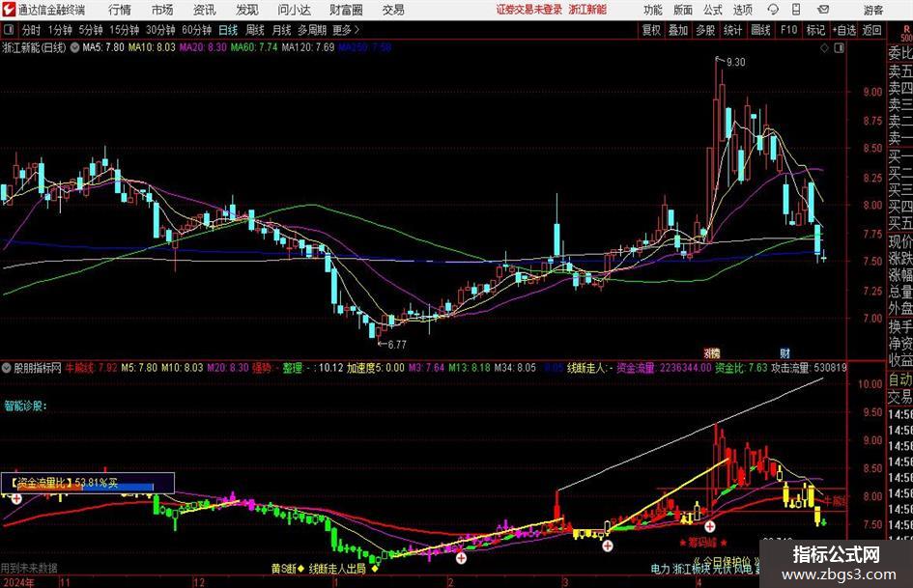This screenshot has width=913, height=588.
Task: Click the 浙江新能 stock name in title bar
Action: pyautogui.click(x=587, y=10)
